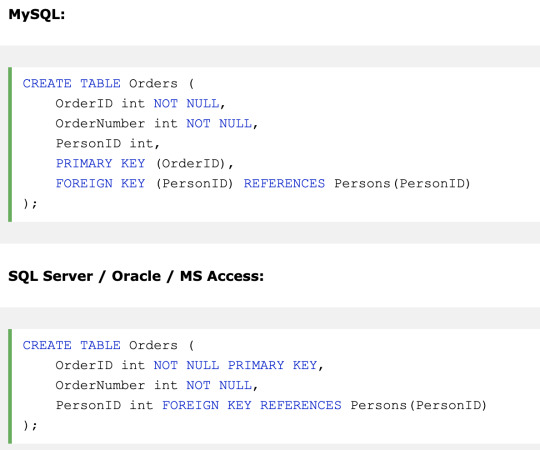540x450 pixels.
Task: Click Orders table name in first block
Action: pyautogui.click(x=153, y=83)
